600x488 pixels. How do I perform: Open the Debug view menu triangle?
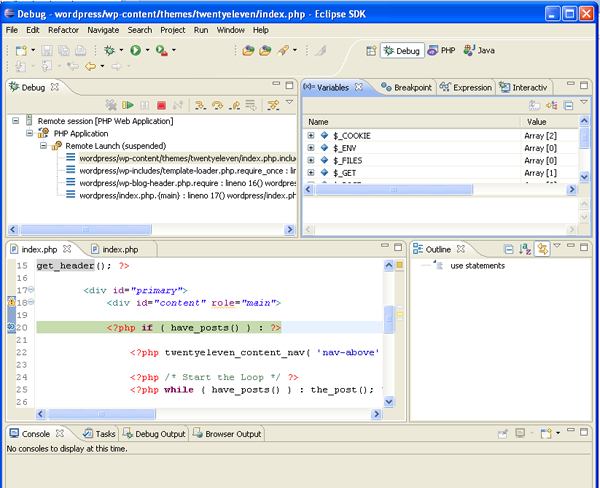coord(290,103)
